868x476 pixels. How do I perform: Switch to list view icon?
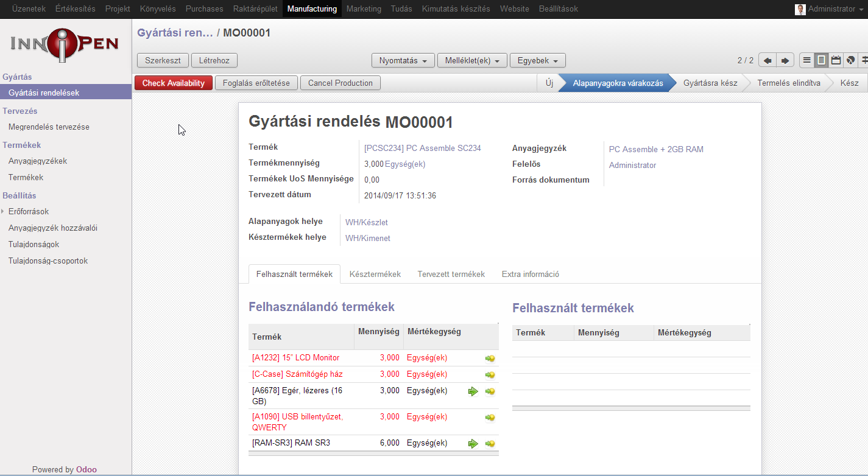pyautogui.click(x=806, y=60)
